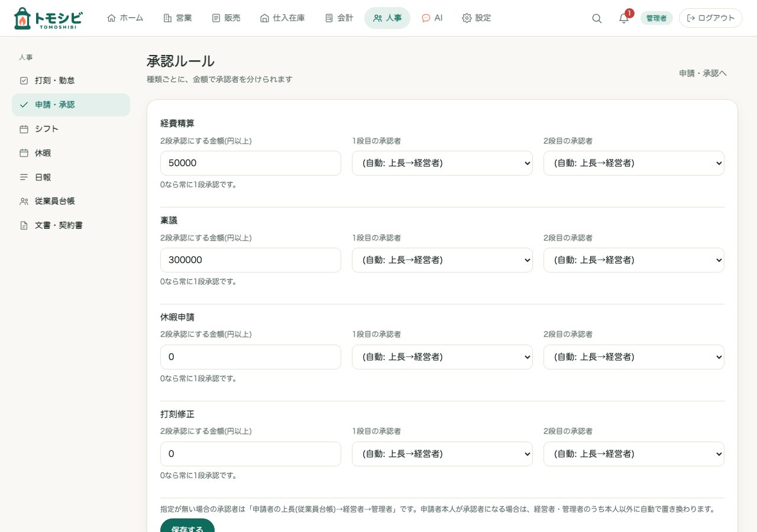Switch to the 会計 menu
Image resolution: width=757 pixels, height=532 pixels.
(339, 18)
